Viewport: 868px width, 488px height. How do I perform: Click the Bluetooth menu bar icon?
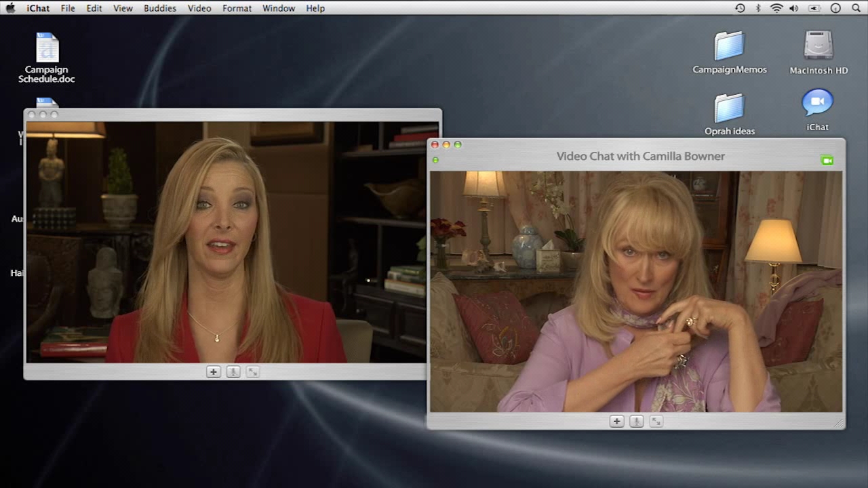click(x=759, y=8)
